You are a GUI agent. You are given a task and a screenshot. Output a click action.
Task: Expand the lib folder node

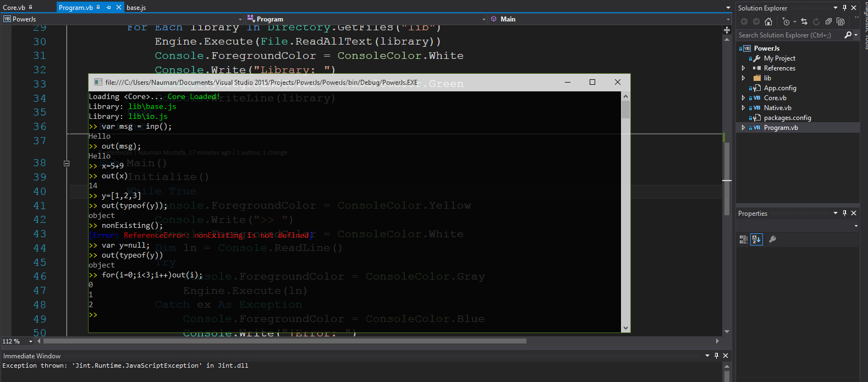pos(743,78)
